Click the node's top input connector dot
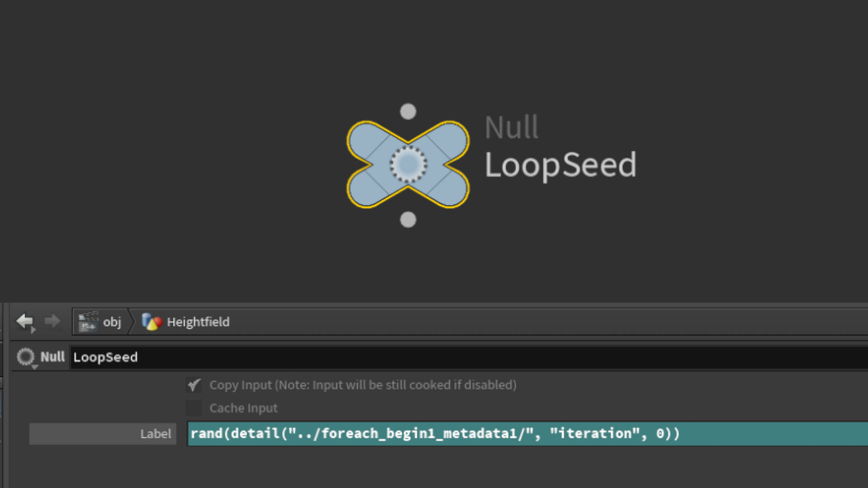Image resolution: width=868 pixels, height=488 pixels. (x=408, y=112)
